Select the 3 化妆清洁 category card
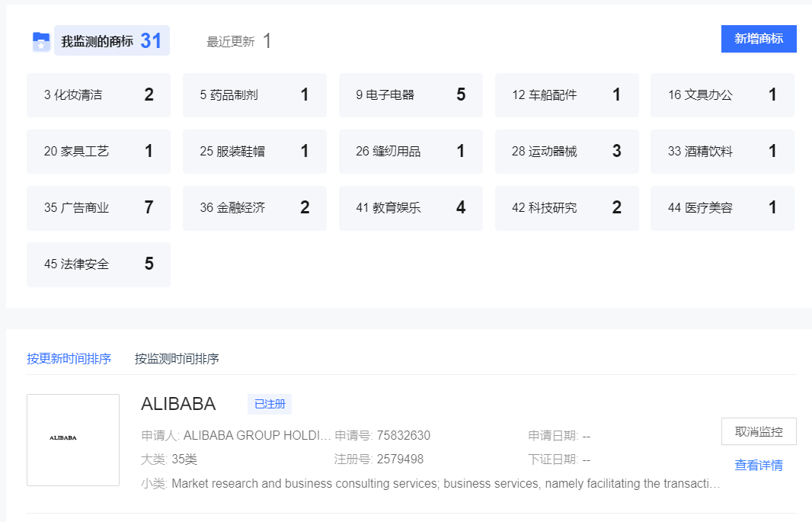The height and width of the screenshot is (522, 812). pyautogui.click(x=98, y=94)
